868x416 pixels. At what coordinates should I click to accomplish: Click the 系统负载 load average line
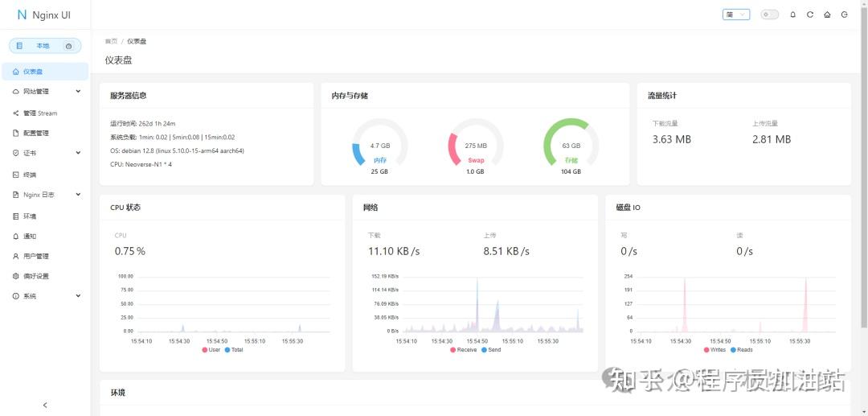pyautogui.click(x=173, y=138)
